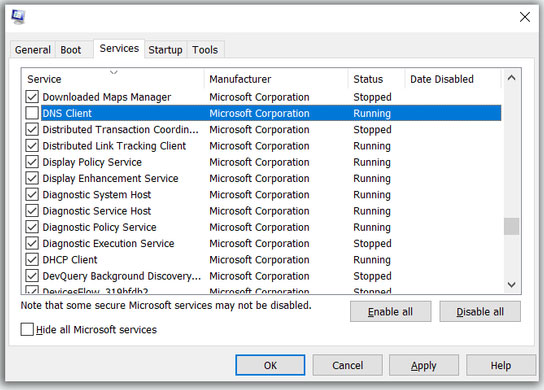Sort by the Service column header

[x=113, y=79]
